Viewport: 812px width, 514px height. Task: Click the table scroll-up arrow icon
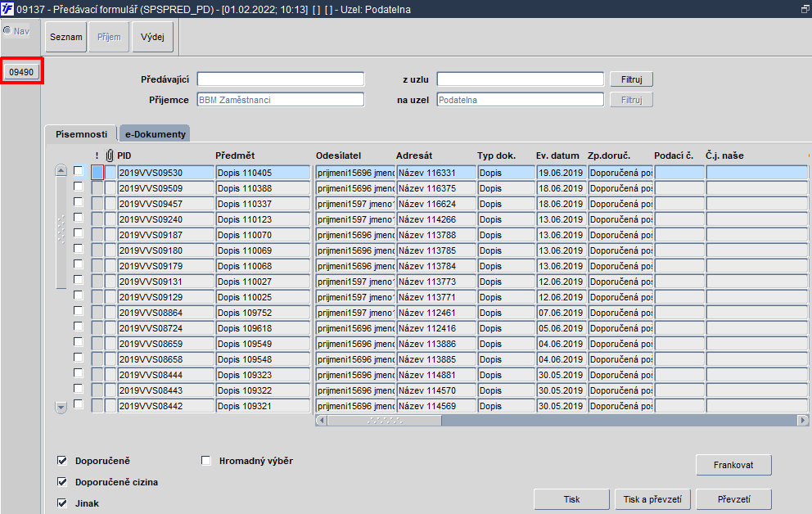(61, 170)
